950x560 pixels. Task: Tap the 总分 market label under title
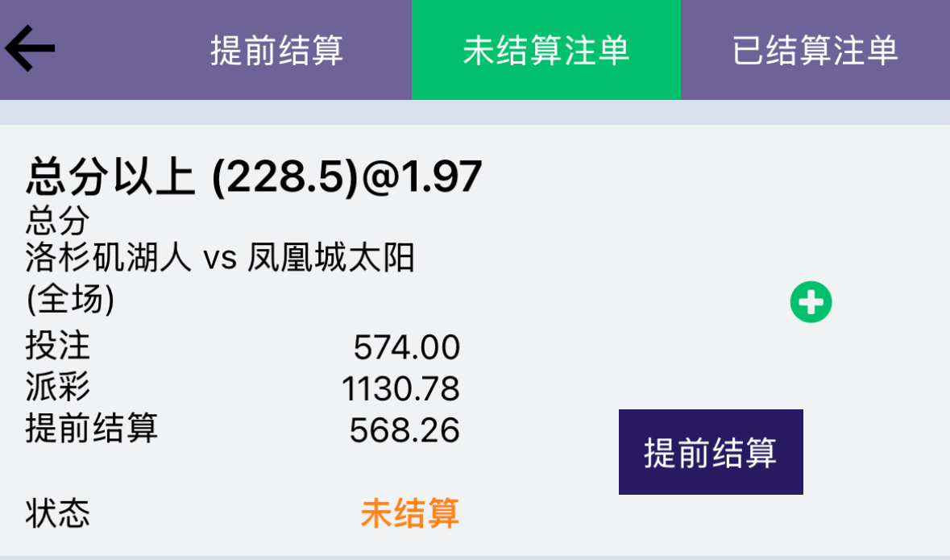(57, 220)
